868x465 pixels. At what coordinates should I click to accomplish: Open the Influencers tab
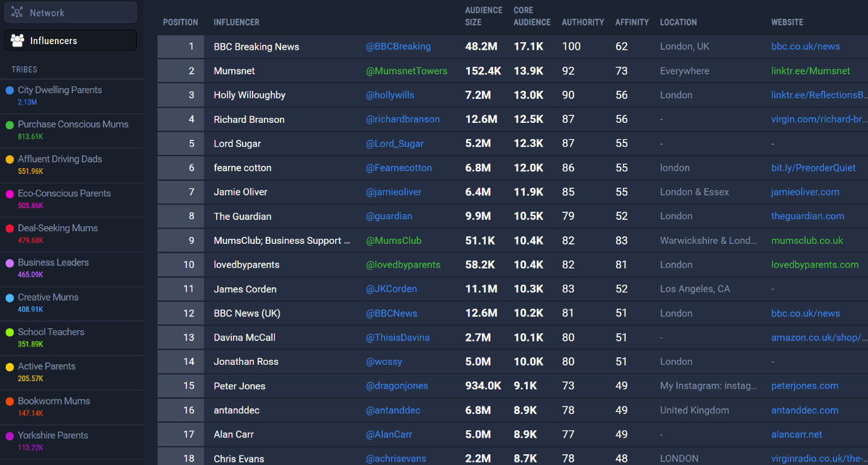71,40
